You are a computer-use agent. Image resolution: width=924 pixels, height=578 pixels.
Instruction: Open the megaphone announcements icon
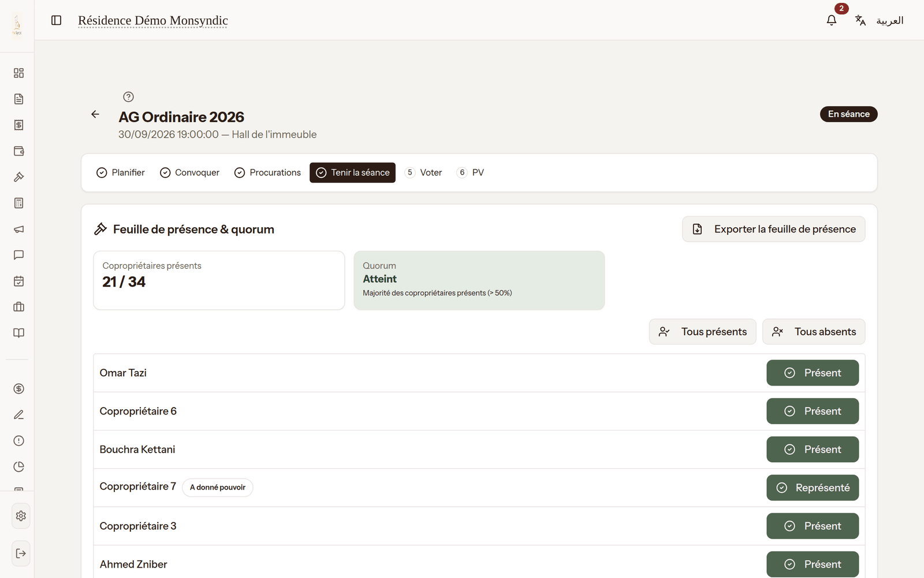tap(18, 229)
